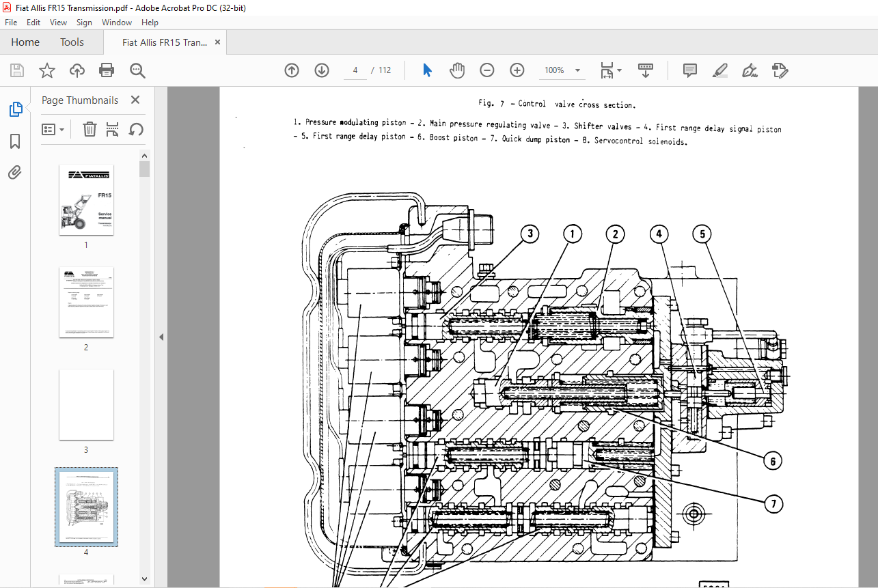
Task: Add a comment with the sticky note icon
Action: [690, 70]
